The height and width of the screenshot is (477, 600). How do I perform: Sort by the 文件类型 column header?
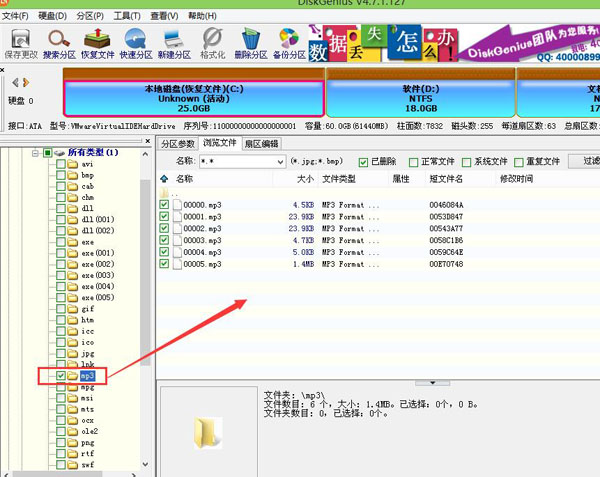tap(339, 179)
